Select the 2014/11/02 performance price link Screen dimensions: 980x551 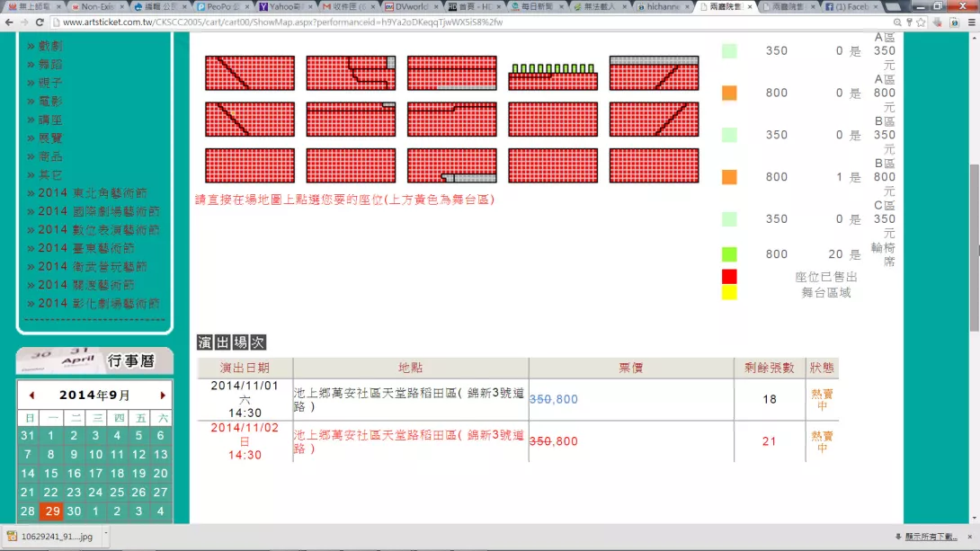tap(553, 441)
